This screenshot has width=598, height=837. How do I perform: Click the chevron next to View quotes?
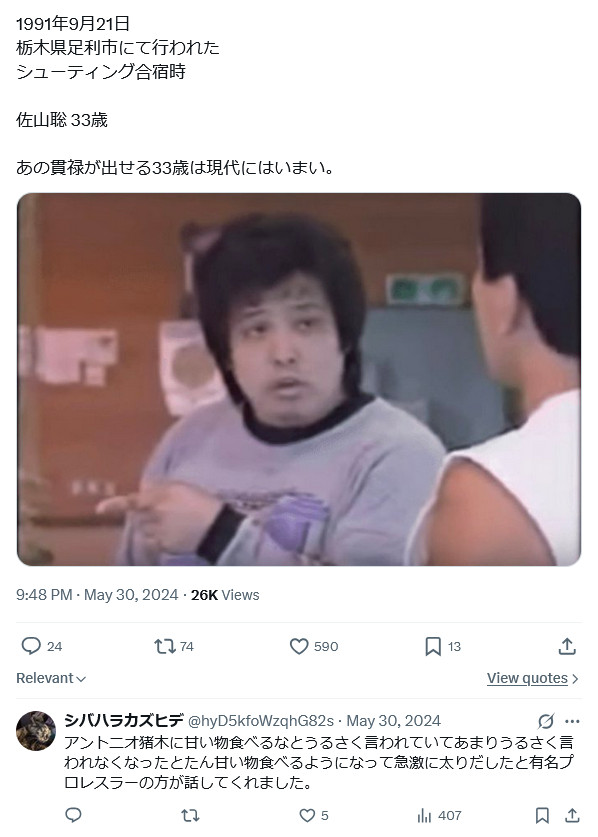click(575, 678)
